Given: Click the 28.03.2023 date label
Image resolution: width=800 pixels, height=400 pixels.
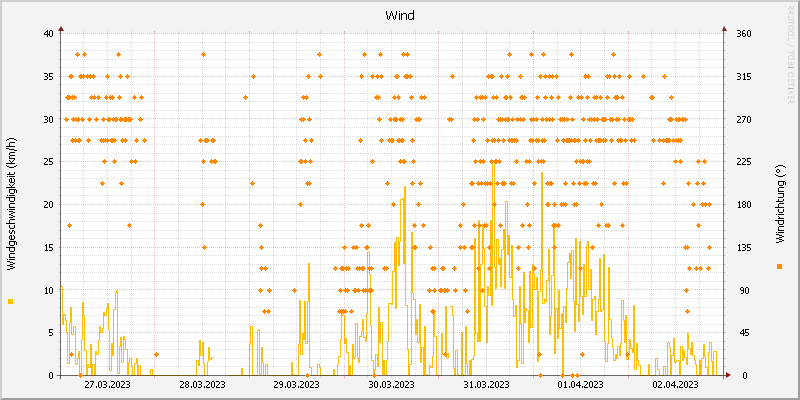Looking at the screenshot, I should pos(202,384).
